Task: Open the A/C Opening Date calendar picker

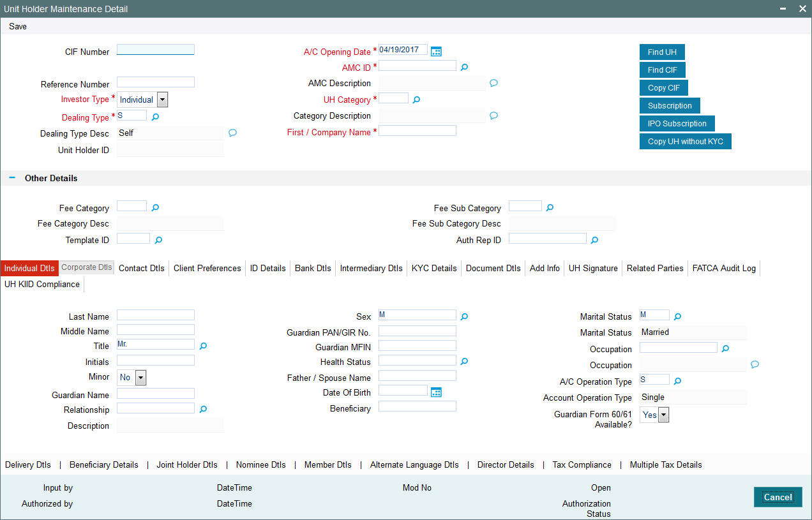Action: click(437, 51)
